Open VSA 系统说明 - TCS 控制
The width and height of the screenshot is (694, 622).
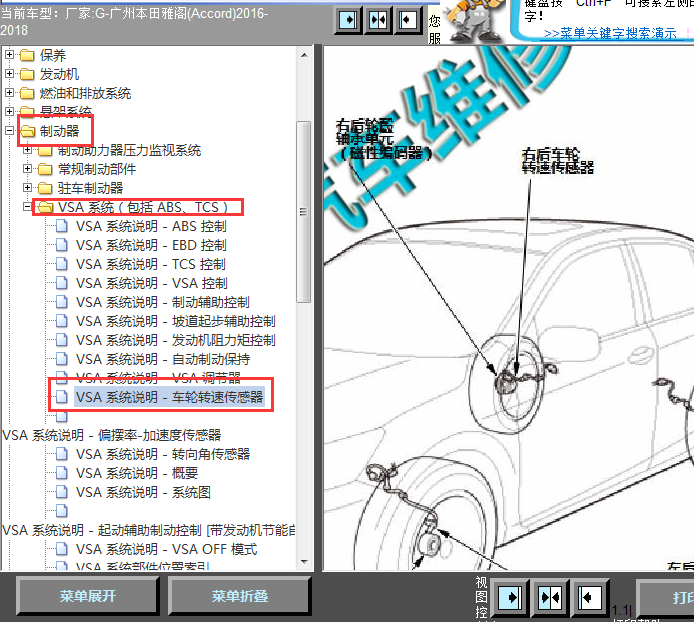[150, 264]
